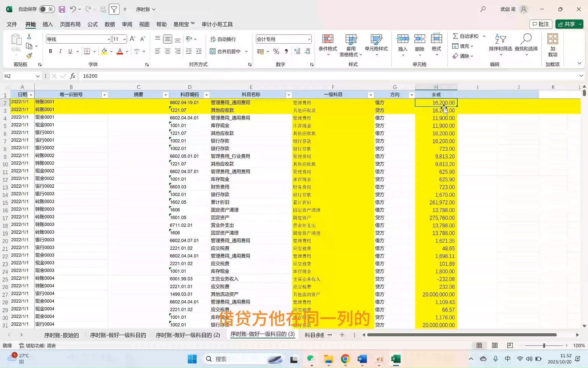Screen dimensions: 588x368
Task: Click the Format Painter brush icon
Action: 29,55
